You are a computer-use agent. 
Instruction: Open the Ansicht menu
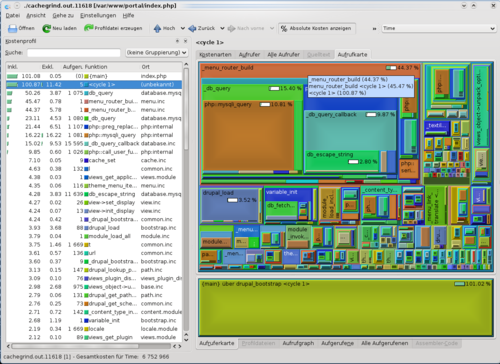click(x=36, y=15)
